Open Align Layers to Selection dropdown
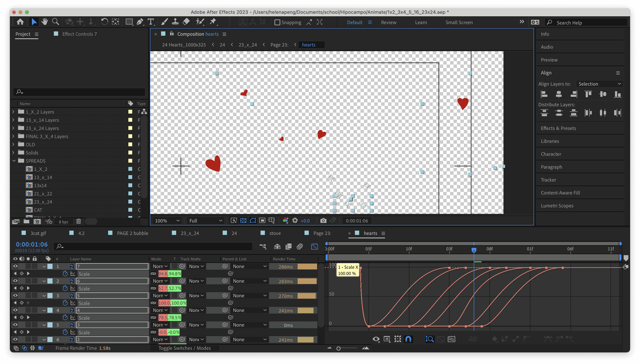This screenshot has width=640, height=364. [x=599, y=84]
